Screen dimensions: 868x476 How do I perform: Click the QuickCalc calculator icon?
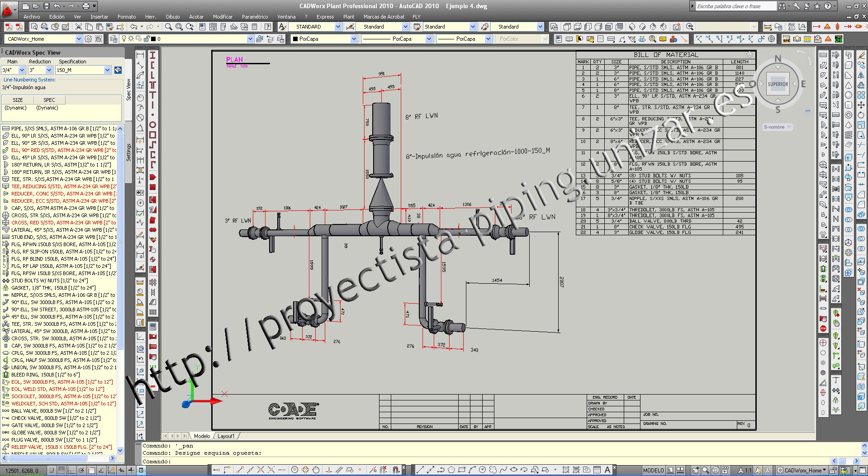tap(254, 27)
